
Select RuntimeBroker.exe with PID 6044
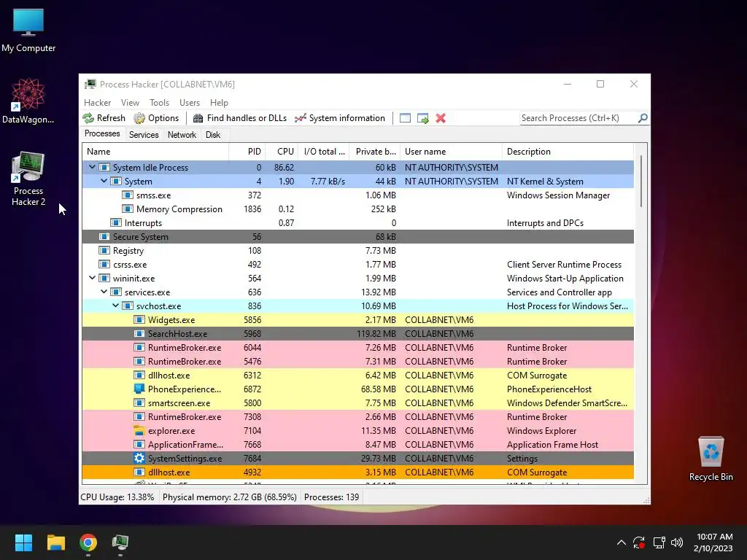pyautogui.click(x=357, y=348)
